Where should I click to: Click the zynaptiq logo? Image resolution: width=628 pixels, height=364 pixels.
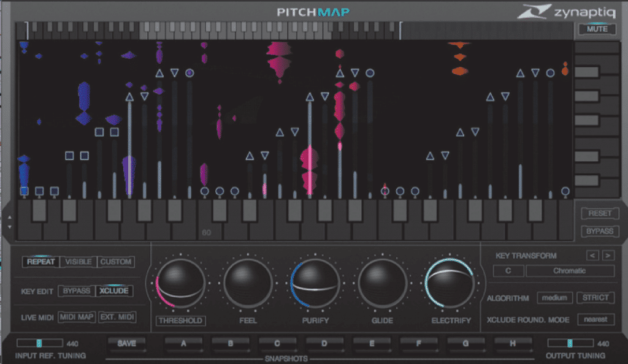(x=566, y=12)
